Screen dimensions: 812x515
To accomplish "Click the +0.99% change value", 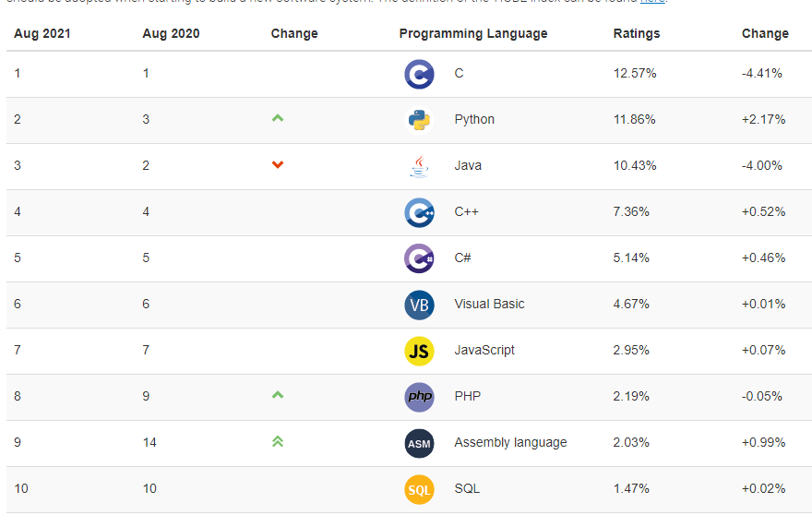I will click(763, 442).
